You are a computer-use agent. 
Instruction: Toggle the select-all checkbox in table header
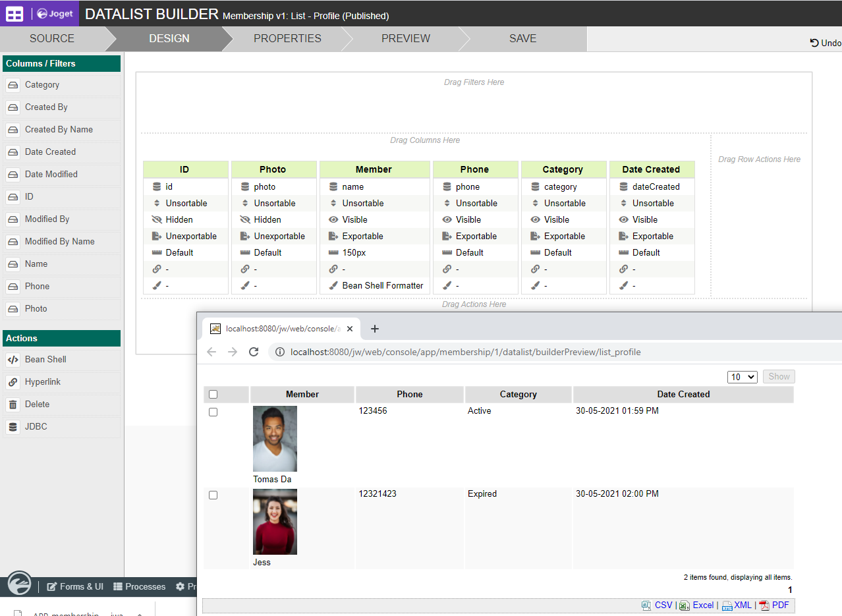[213, 395]
